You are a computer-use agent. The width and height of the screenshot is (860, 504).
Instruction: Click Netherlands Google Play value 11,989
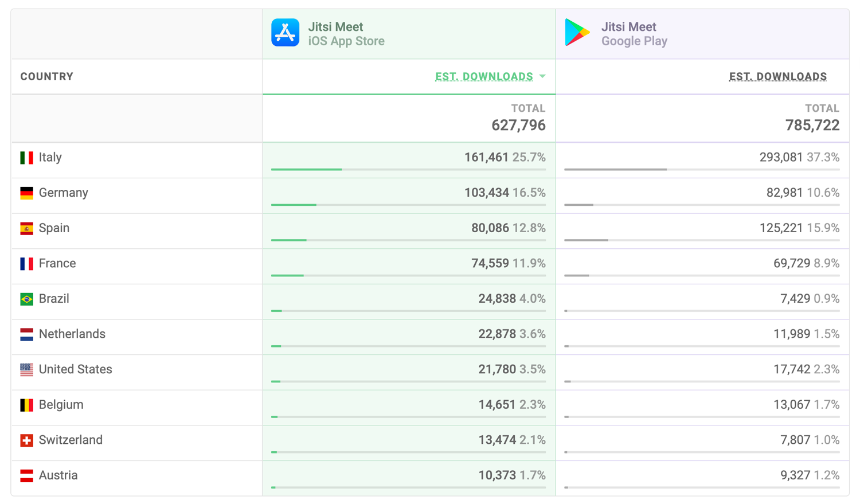point(792,334)
